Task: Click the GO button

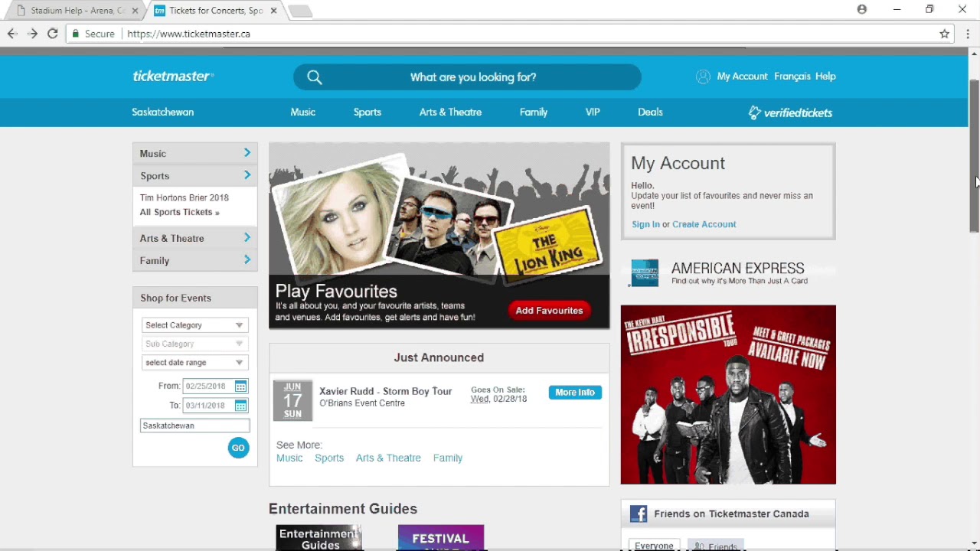Action: click(238, 448)
